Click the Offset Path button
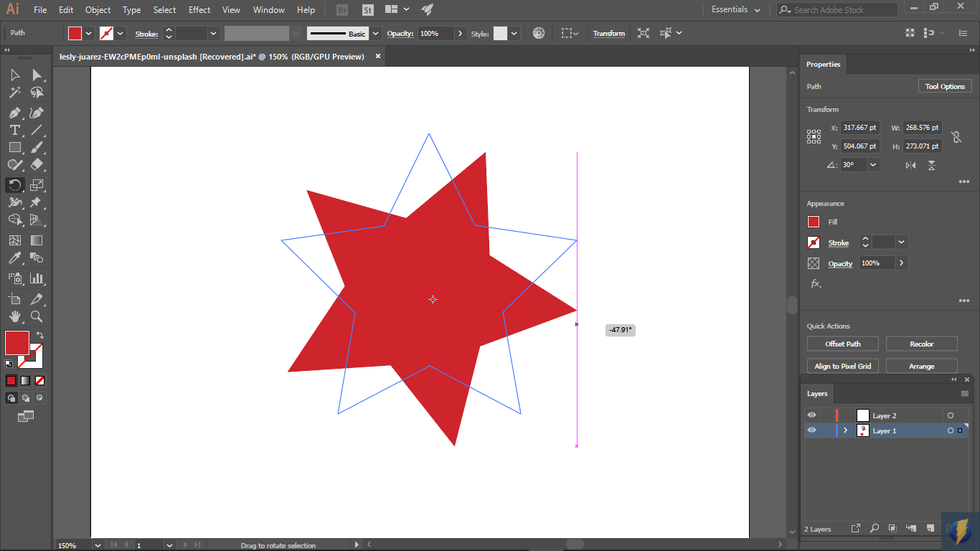 (x=842, y=343)
